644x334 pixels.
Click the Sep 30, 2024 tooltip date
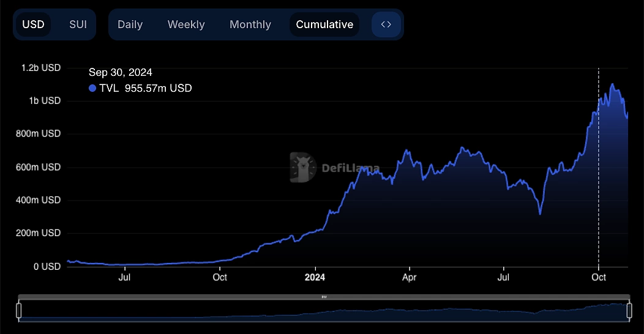(121, 73)
